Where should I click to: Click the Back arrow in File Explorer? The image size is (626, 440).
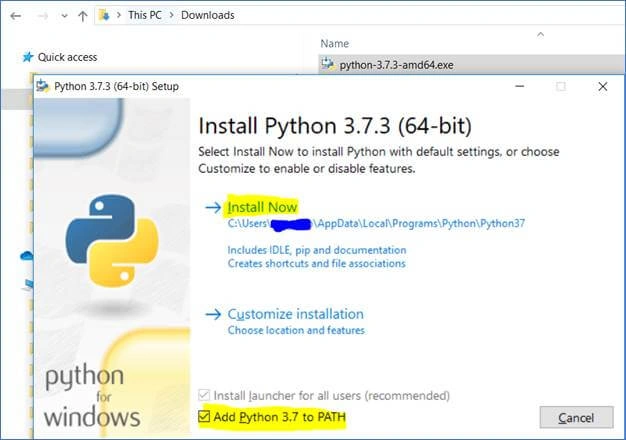(x=16, y=16)
